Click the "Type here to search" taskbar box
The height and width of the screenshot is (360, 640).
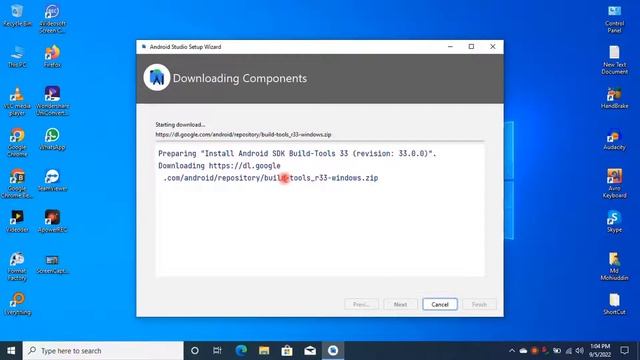(x=103, y=351)
